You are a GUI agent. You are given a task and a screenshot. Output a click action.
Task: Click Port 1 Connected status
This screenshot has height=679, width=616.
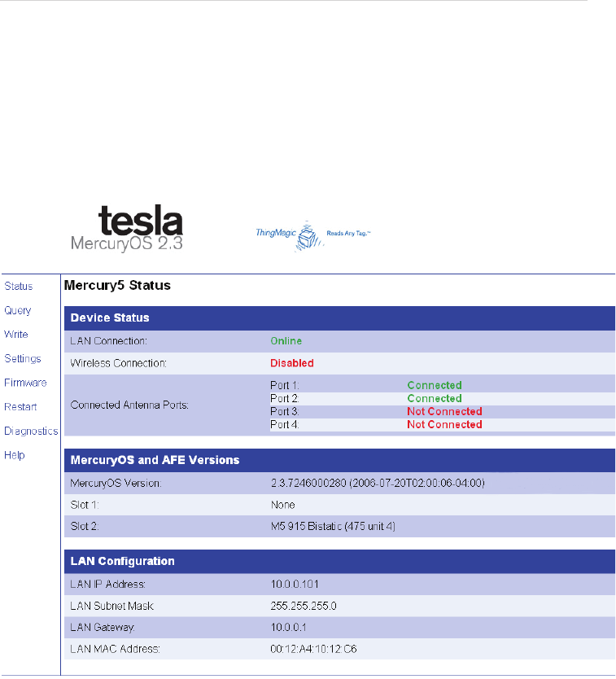[435, 385]
